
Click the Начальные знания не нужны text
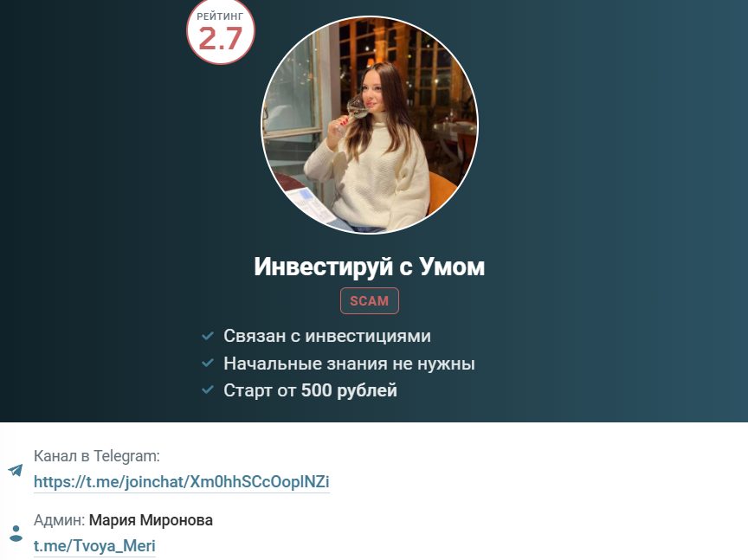pyautogui.click(x=349, y=364)
